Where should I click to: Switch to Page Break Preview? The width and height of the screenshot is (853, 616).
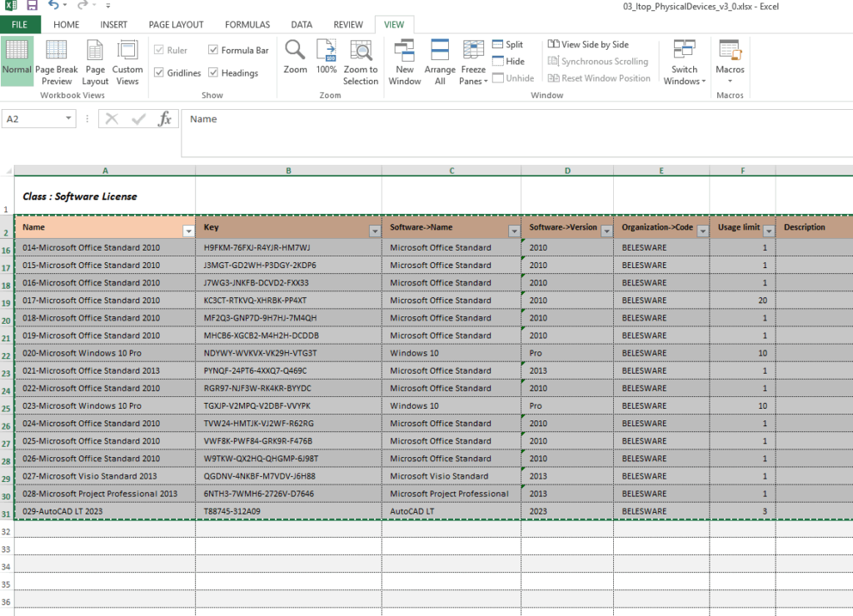57,62
